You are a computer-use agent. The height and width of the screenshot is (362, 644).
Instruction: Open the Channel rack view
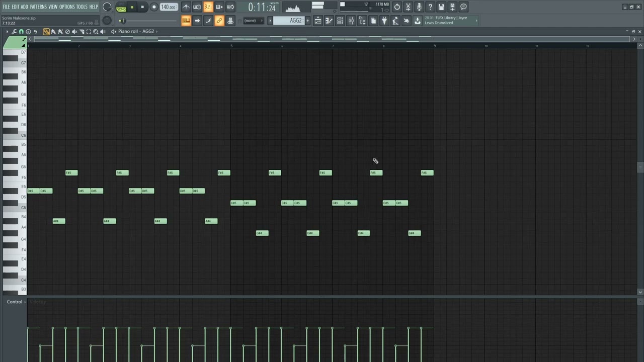coord(340,21)
